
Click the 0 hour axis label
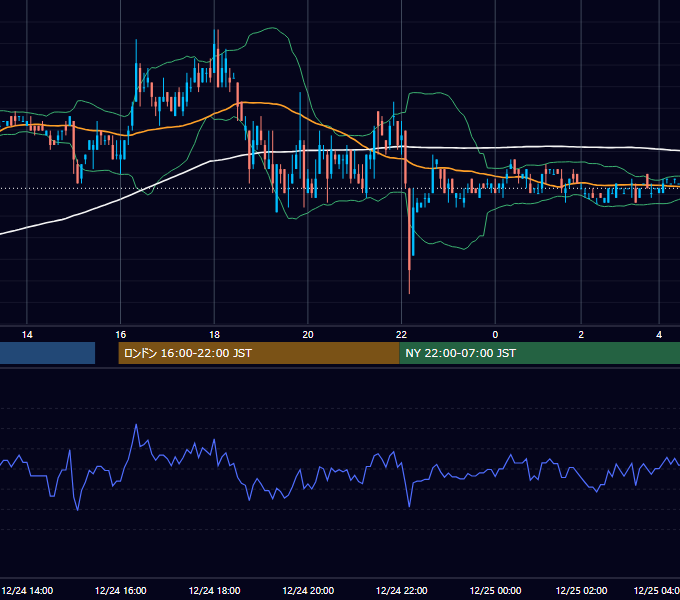pos(495,335)
